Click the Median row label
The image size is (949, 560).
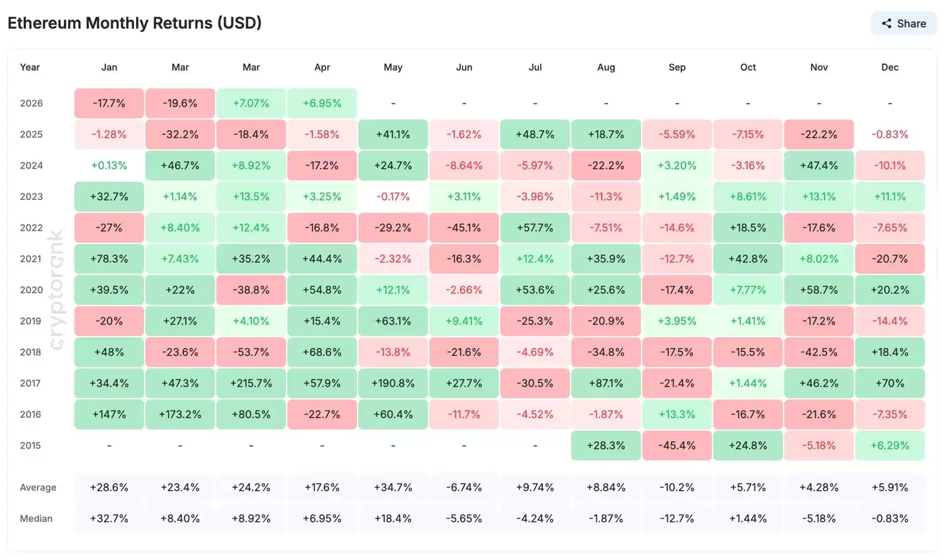coord(36,519)
